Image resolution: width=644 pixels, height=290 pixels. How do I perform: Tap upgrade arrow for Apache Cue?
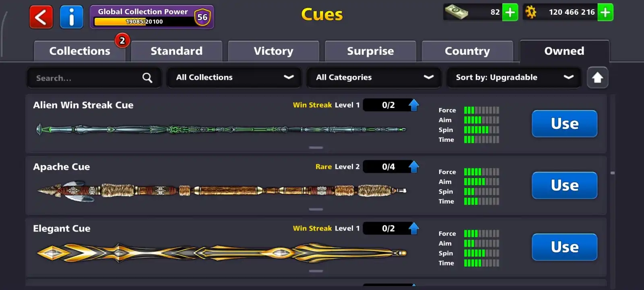pyautogui.click(x=414, y=167)
